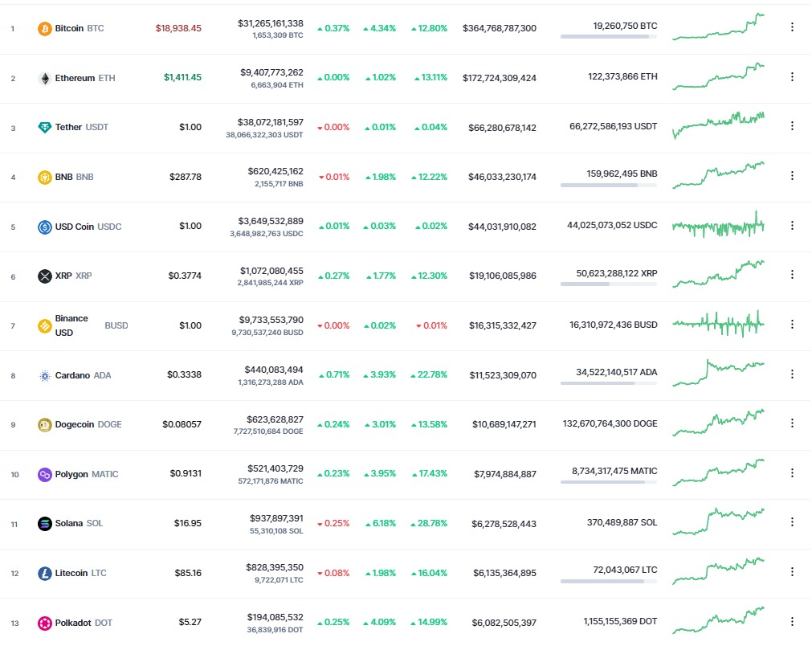Screen dimensions: 812x646
Task: Click Polygon price $0.9131
Action: pyautogui.click(x=186, y=474)
